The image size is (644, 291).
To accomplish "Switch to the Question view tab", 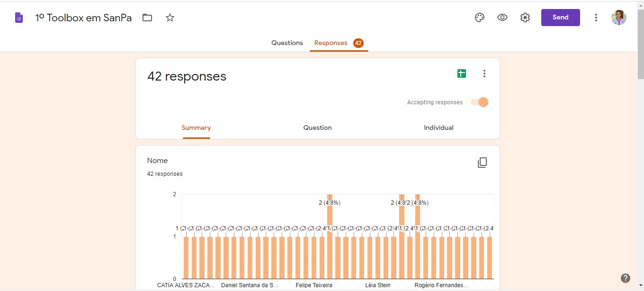I will click(x=317, y=127).
